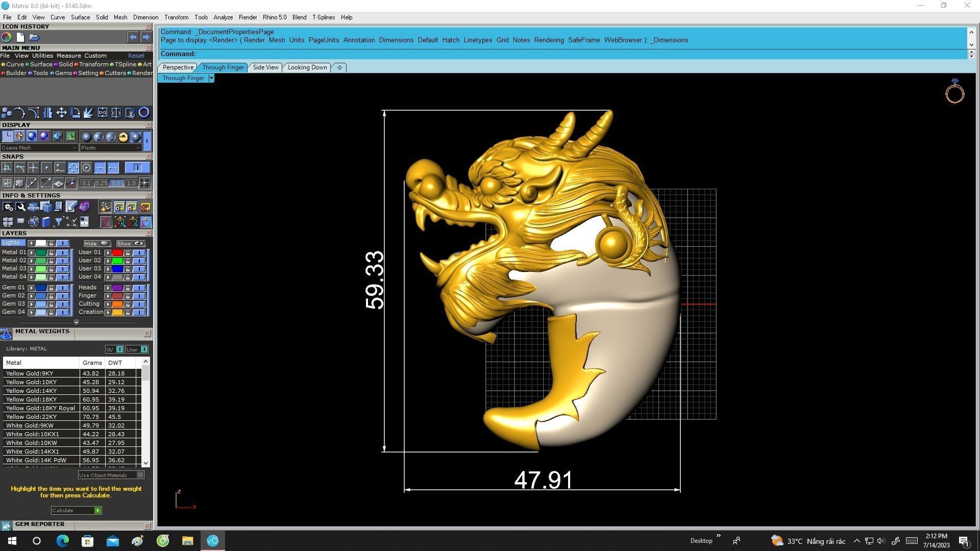Open the Coarse Mesh dropdown
Viewport: 980px width, 551px height.
(x=39, y=148)
